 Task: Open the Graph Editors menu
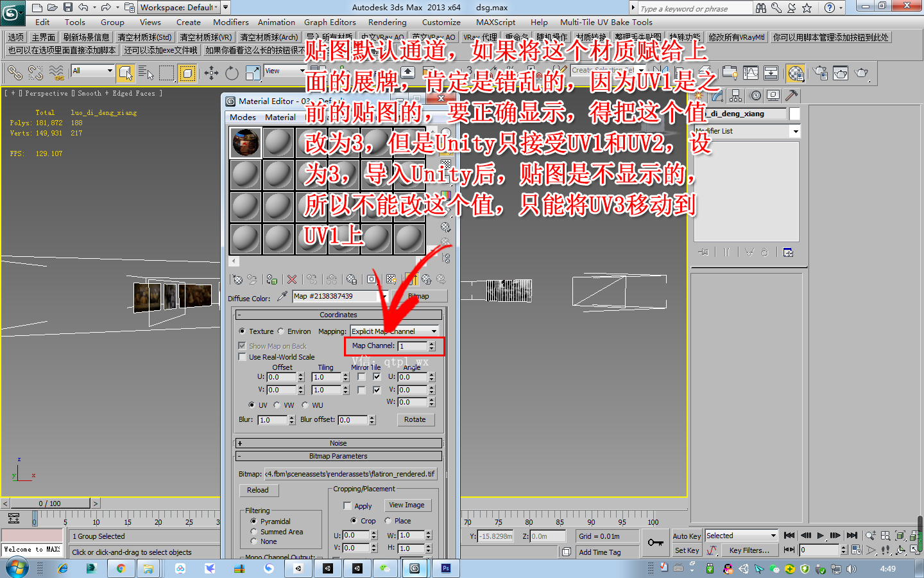(330, 22)
